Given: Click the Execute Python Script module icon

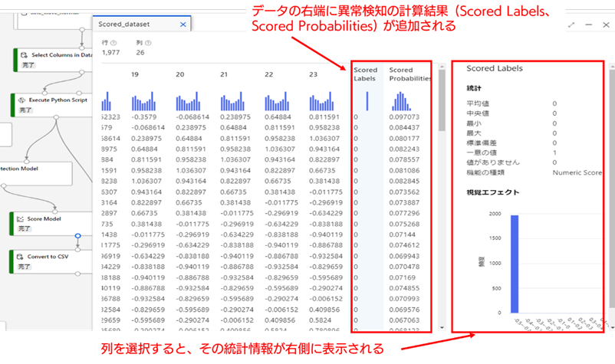Looking at the screenshot, I should pos(21,100).
